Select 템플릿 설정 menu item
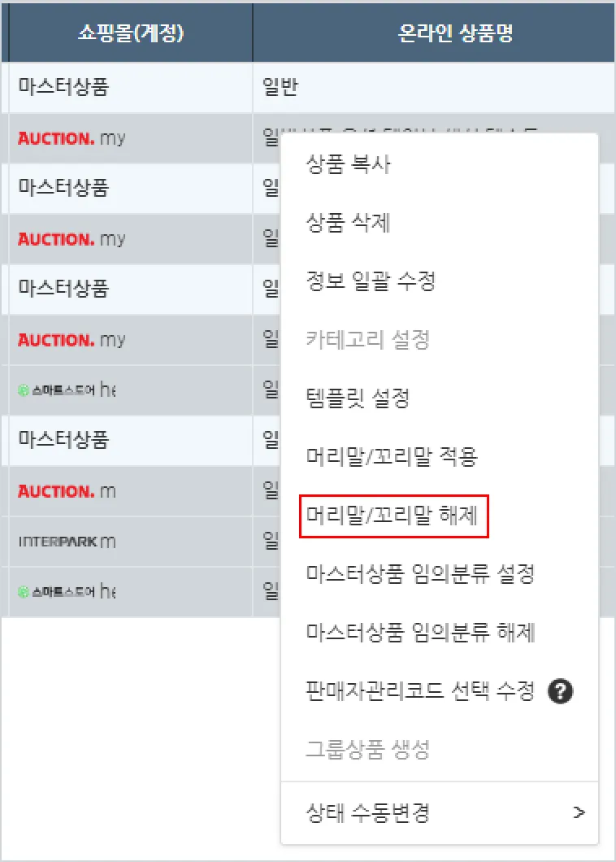 [x=357, y=398]
